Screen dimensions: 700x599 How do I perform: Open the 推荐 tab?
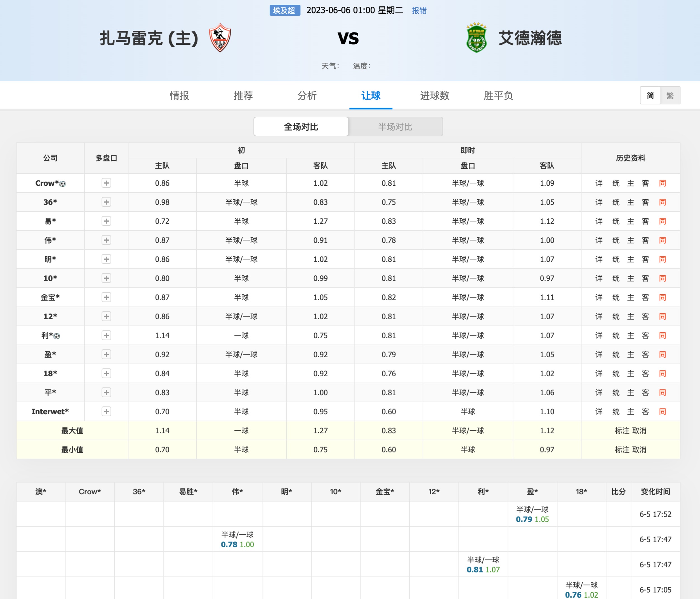point(243,96)
